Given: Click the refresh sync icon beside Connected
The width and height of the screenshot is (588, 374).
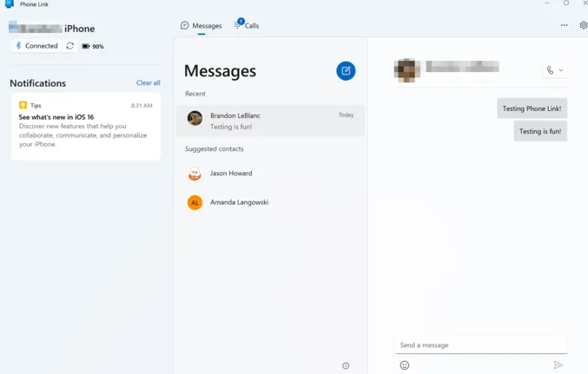Looking at the screenshot, I should coord(69,46).
